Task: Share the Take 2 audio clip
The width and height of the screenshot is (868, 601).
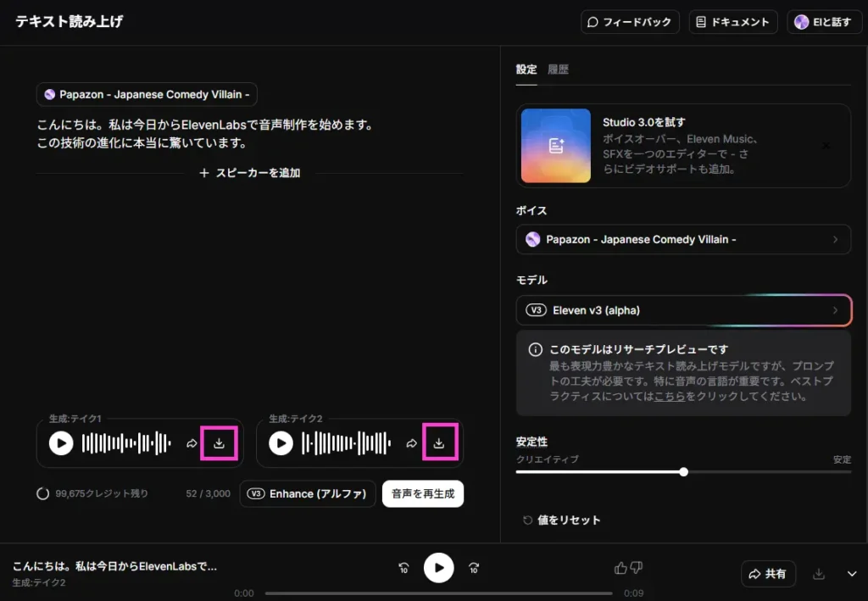Action: tap(412, 443)
